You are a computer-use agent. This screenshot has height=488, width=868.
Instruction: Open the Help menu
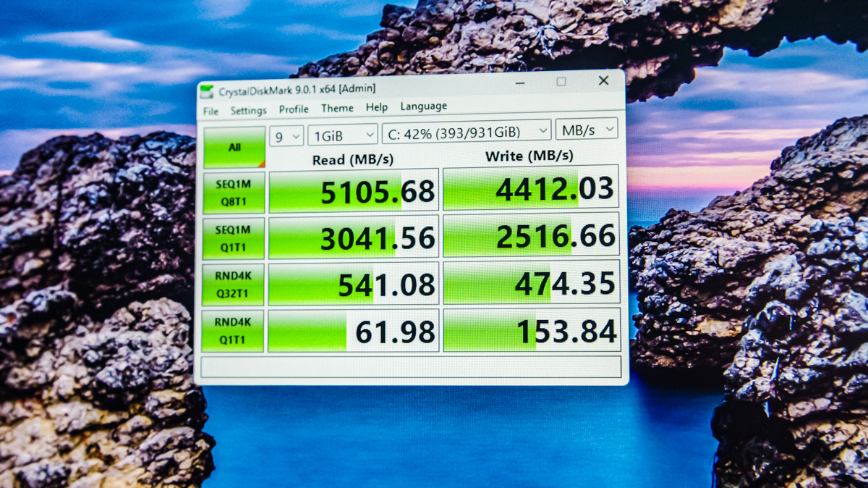pos(376,107)
